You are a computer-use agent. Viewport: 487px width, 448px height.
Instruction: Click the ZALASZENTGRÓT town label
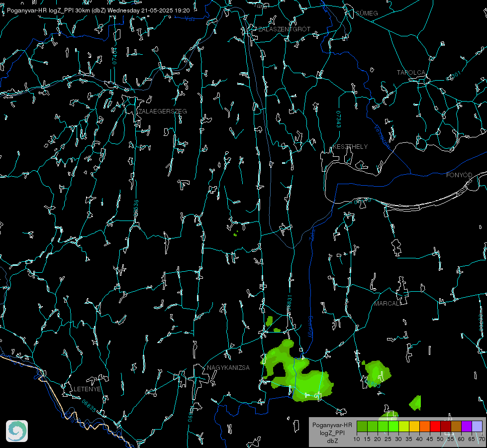284,29
